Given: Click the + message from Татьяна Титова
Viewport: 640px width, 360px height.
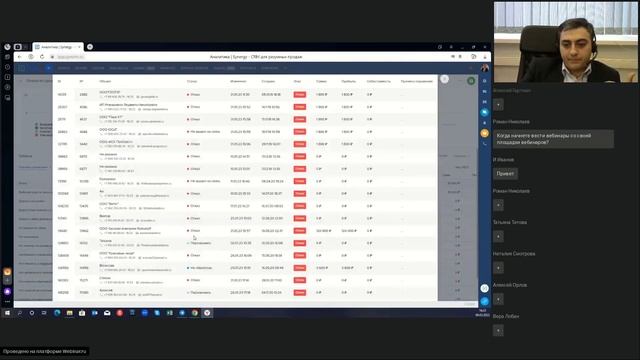Looking at the screenshot, I should 498,236.
